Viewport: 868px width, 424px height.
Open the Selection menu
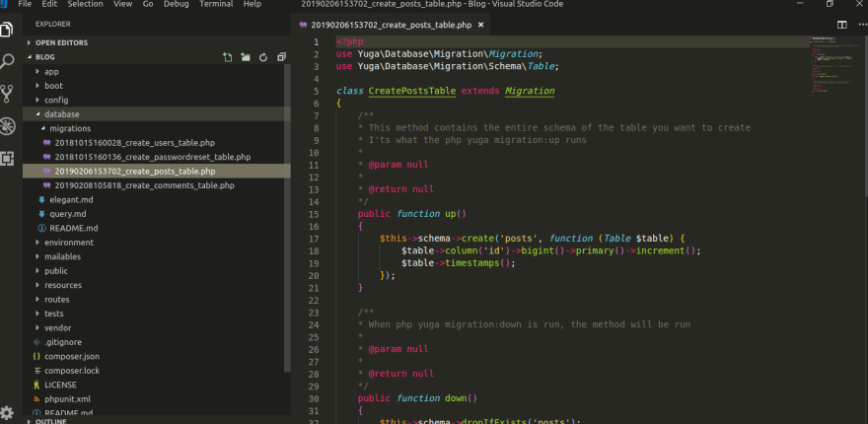coord(85,4)
